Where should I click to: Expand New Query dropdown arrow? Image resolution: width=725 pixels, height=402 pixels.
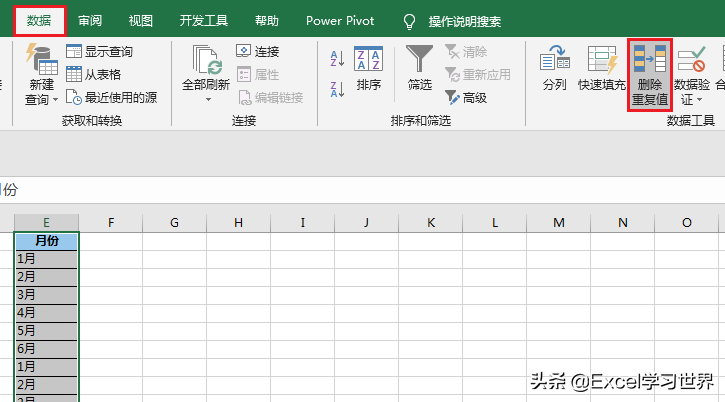coord(55,99)
